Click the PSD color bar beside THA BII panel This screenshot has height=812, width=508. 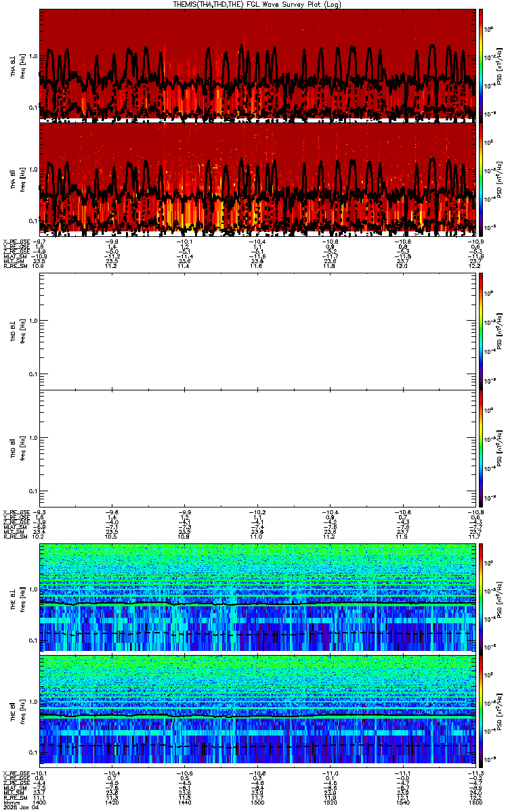point(481,178)
